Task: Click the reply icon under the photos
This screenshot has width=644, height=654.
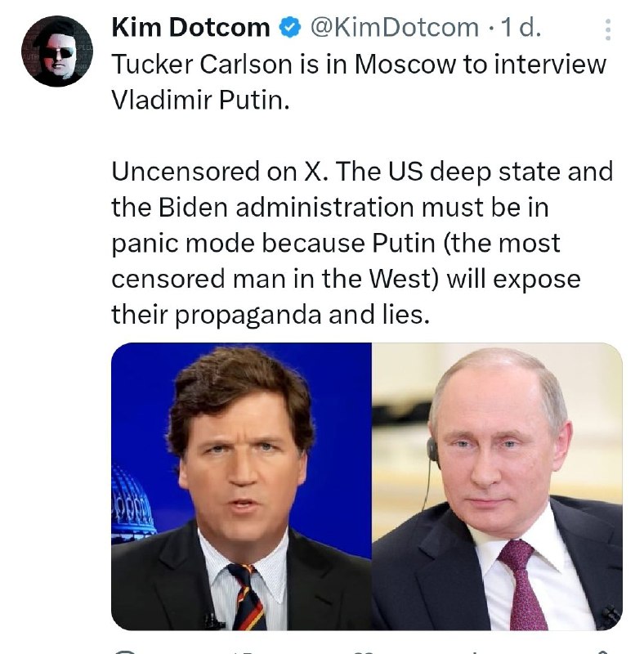Action: 124,652
